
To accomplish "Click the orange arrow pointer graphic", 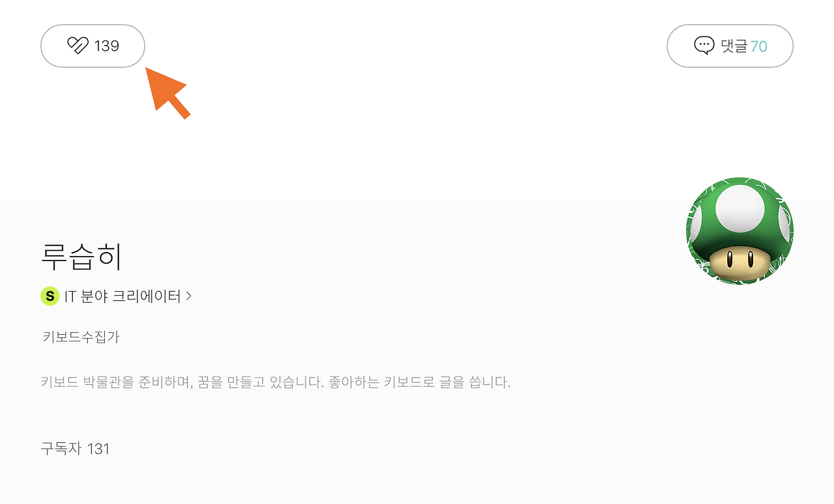I will pos(167,92).
